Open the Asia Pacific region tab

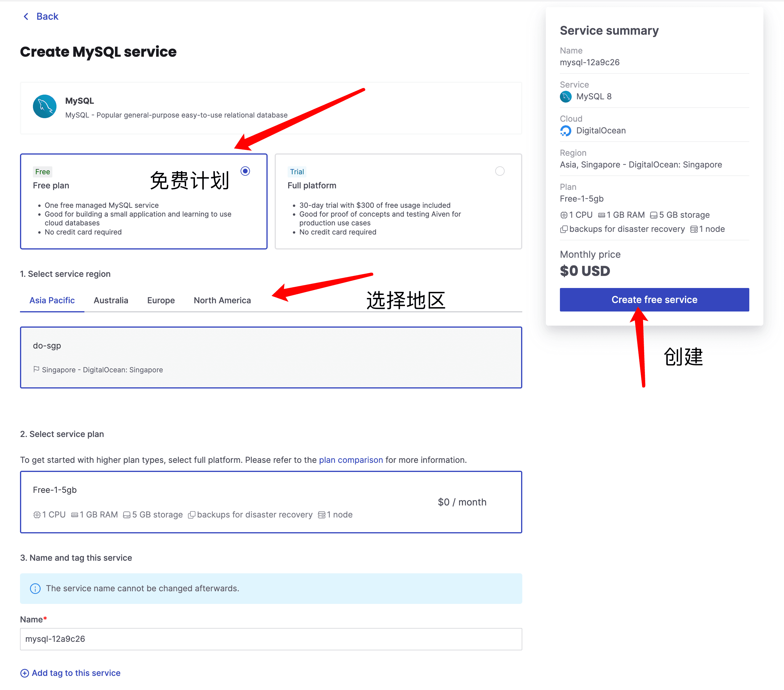[x=52, y=300]
